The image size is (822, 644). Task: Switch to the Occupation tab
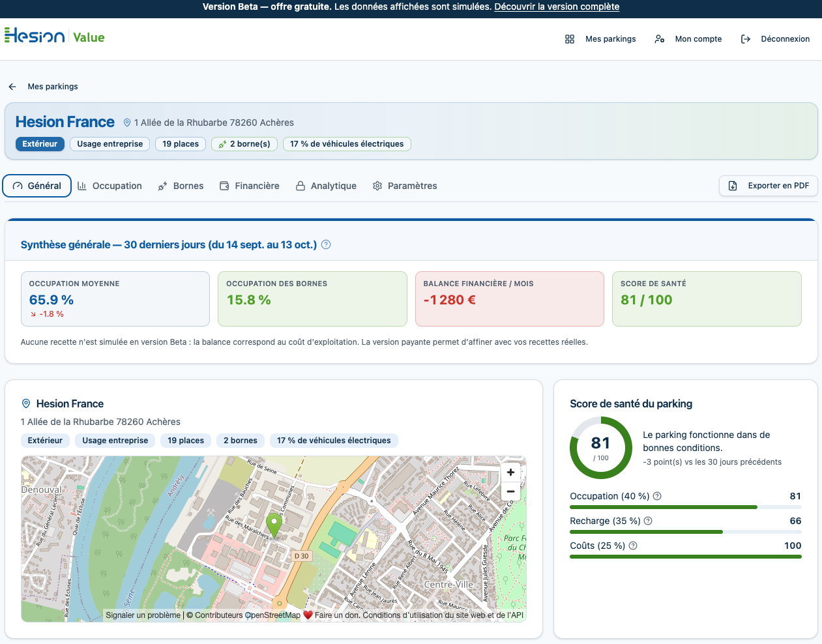[110, 186]
